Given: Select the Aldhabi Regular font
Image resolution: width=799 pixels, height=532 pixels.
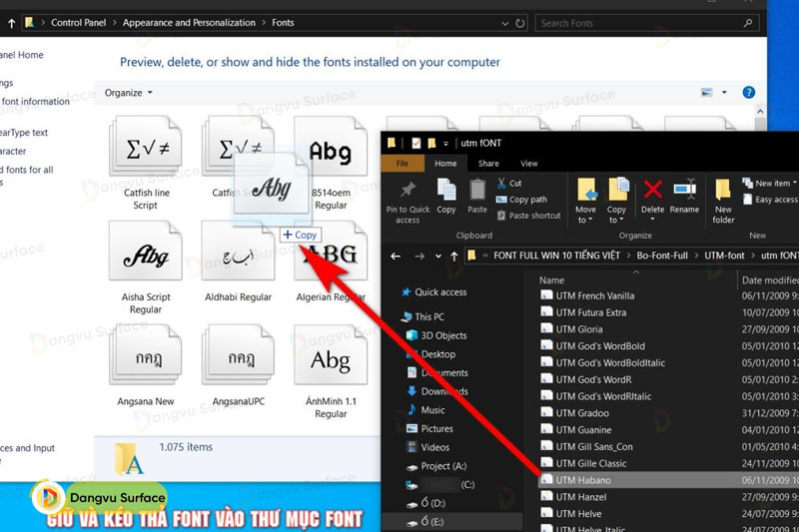Looking at the screenshot, I should coord(238,263).
